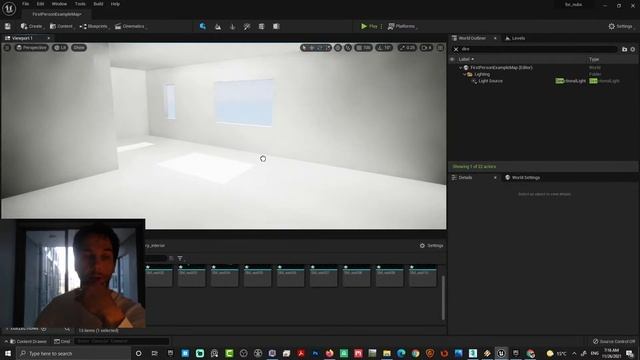
Task: Click the add folder icon in outliner
Action: (x=624, y=49)
